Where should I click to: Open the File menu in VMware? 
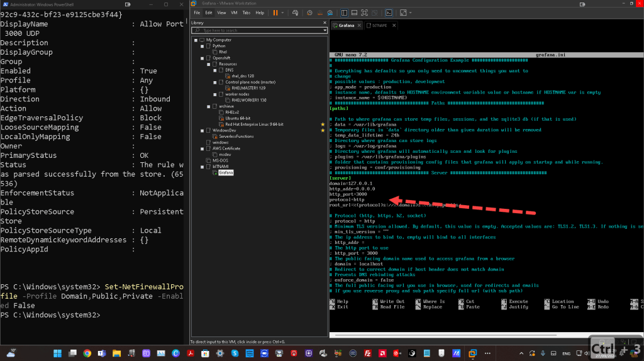click(197, 13)
